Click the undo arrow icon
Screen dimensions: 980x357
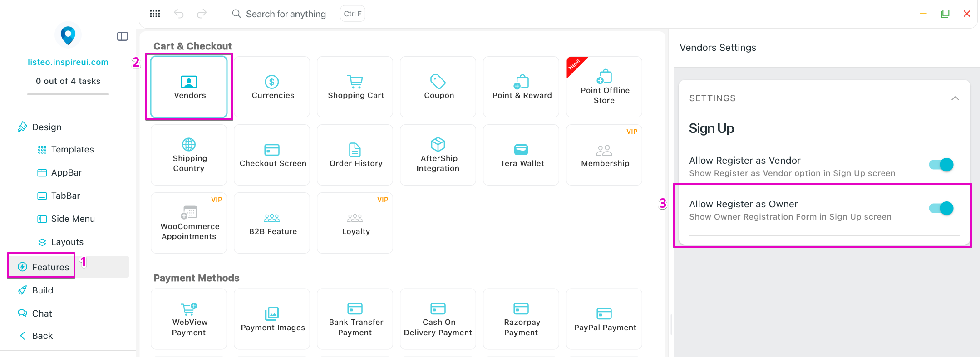[x=179, y=14]
